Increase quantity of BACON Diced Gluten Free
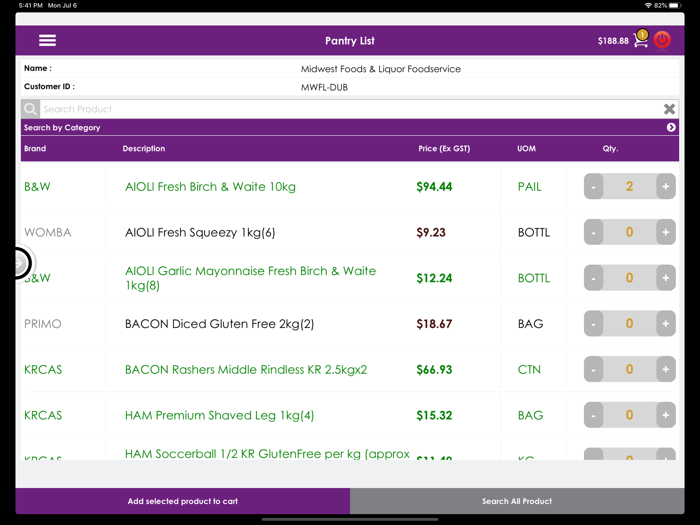Image resolution: width=700 pixels, height=525 pixels. click(x=665, y=324)
